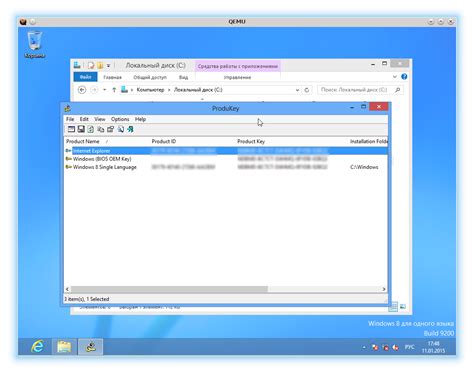The width and height of the screenshot is (474, 374).
Task: Refresh the Explorer folder view
Action: tap(307, 90)
